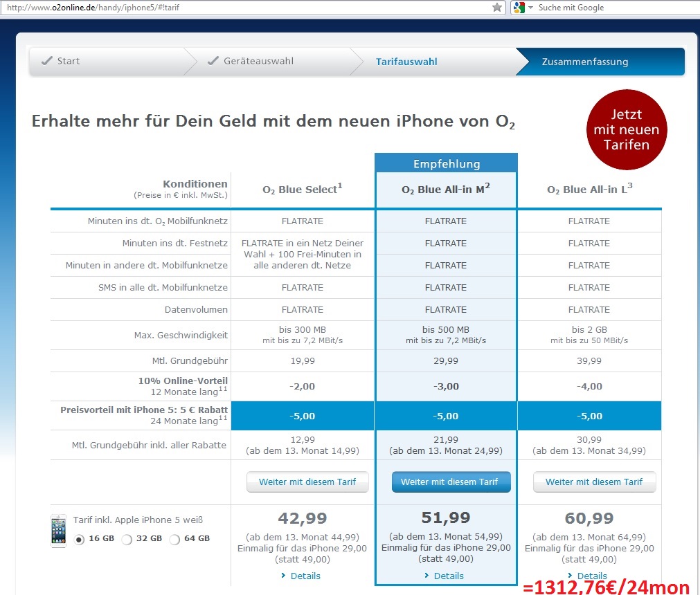Click the checkmark icon next to Geräteauswahl
The height and width of the screenshot is (595, 700).
coord(213,61)
